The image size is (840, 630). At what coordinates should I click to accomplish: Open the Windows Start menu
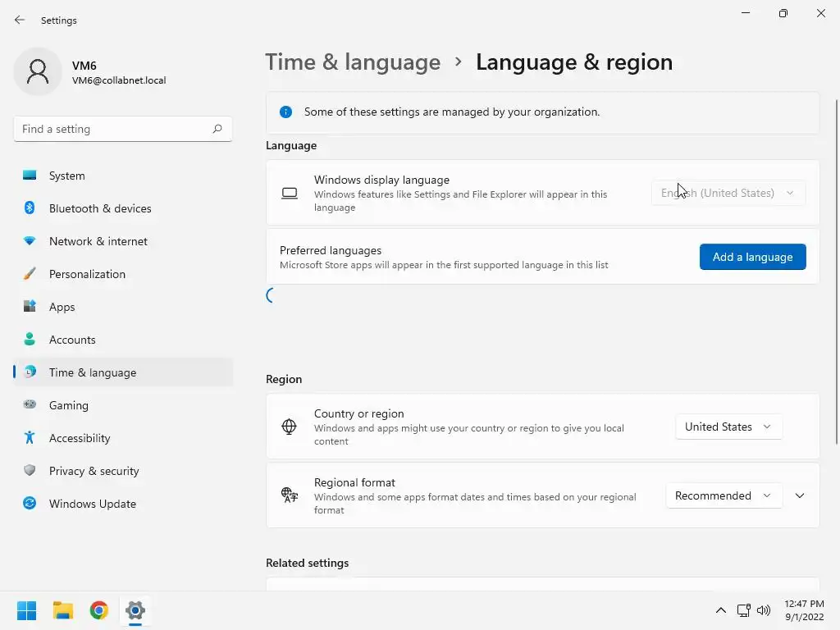pos(26,610)
